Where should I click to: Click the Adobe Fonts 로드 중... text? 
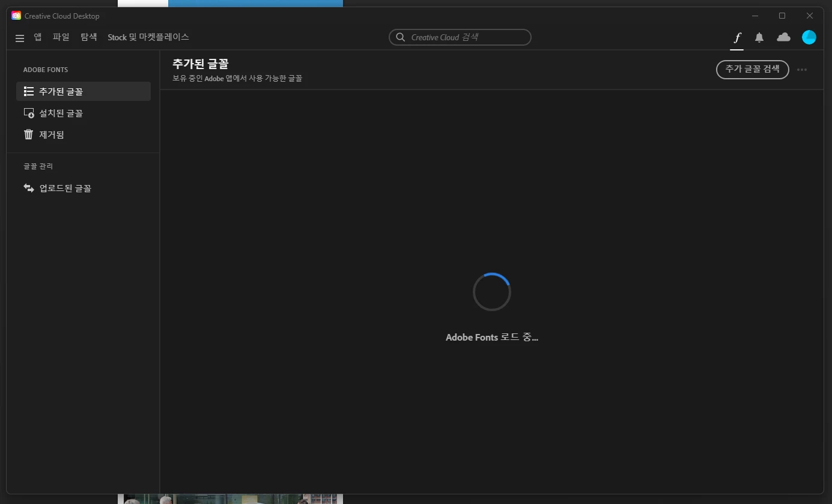click(x=492, y=338)
